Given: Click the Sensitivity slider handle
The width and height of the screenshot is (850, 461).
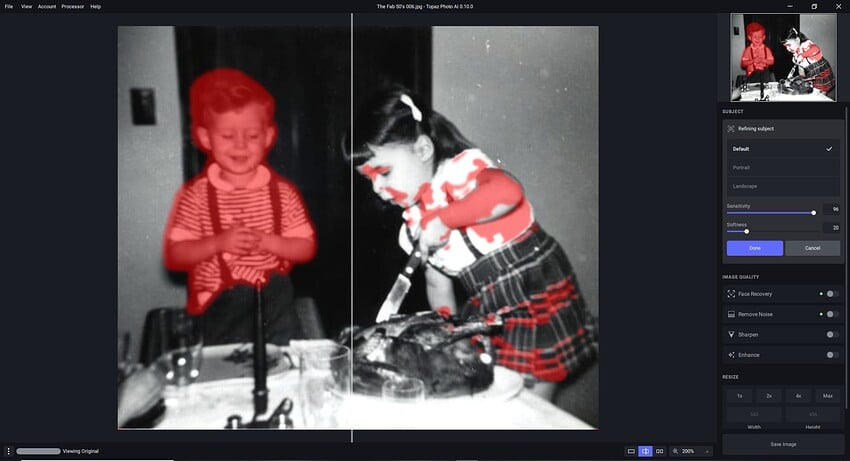Looking at the screenshot, I should pyautogui.click(x=813, y=212).
